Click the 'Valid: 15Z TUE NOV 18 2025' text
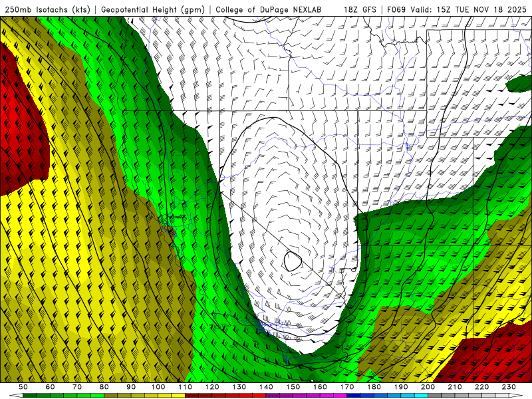 coord(469,9)
